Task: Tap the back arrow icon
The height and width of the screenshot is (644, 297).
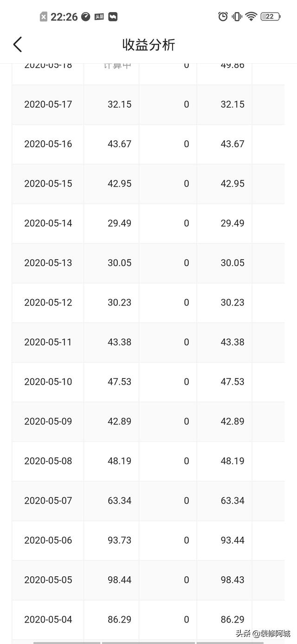Action: [18, 45]
